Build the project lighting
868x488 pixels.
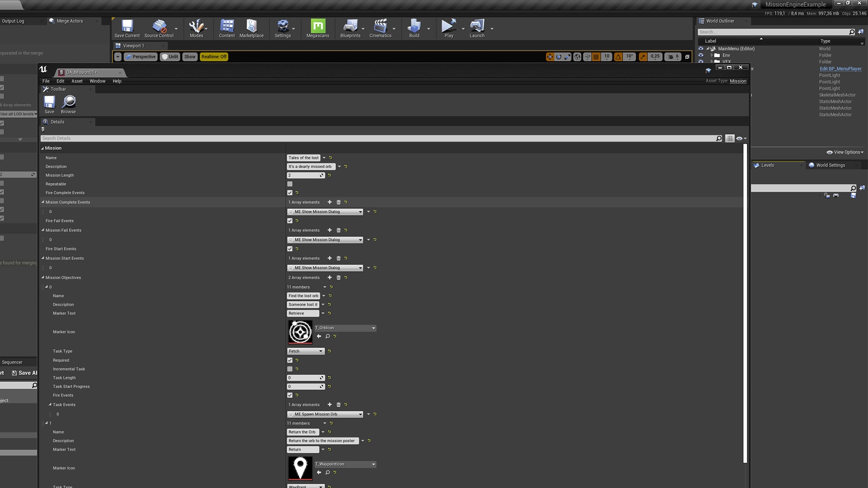click(414, 28)
